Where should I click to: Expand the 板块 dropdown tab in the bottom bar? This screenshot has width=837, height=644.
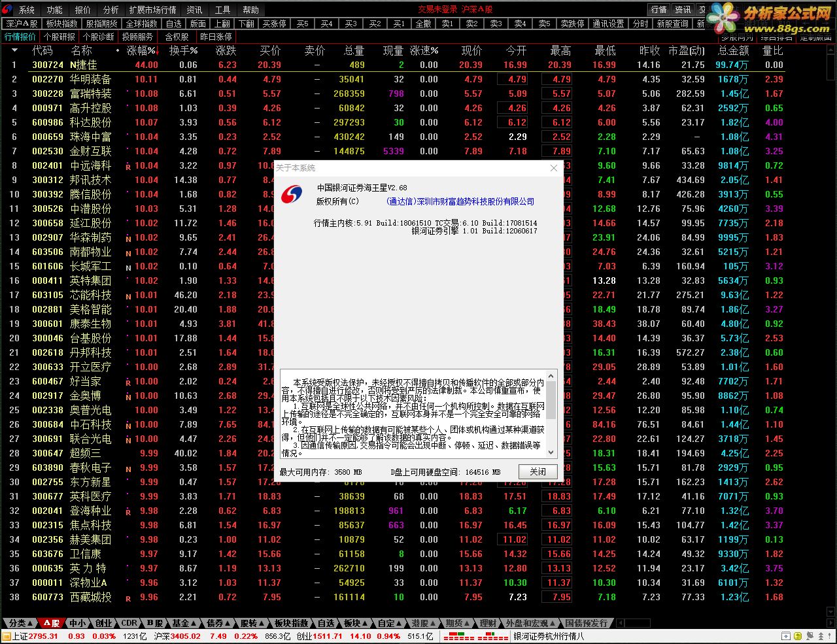click(356, 623)
